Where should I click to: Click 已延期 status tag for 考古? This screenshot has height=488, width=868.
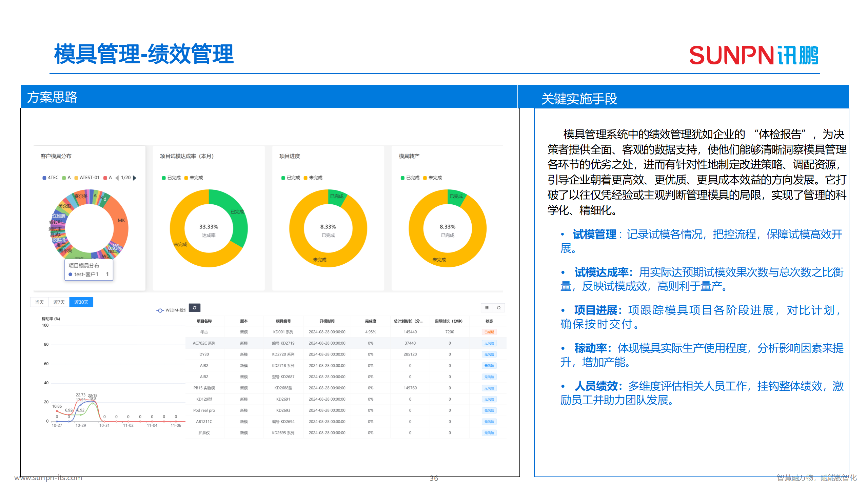point(489,332)
